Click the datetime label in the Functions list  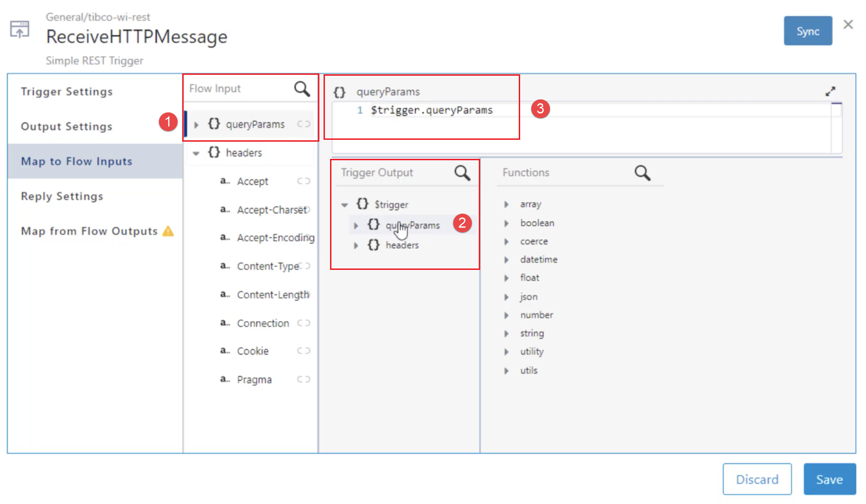tap(539, 259)
